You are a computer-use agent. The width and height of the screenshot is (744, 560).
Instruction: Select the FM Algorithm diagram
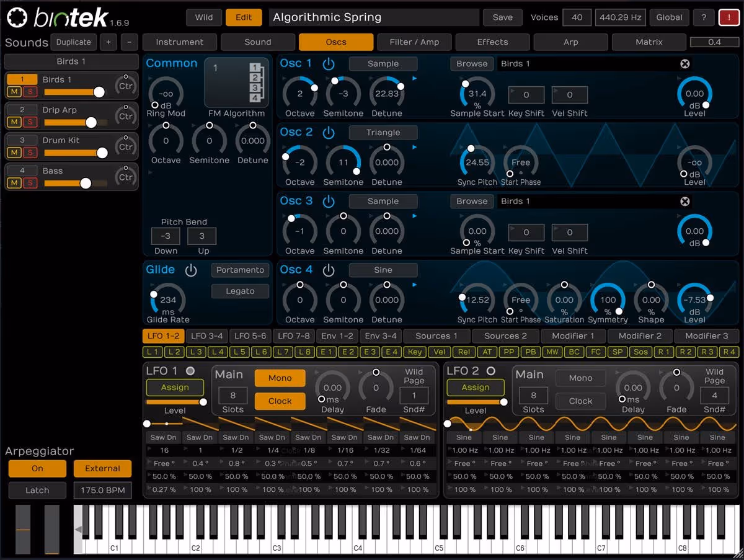click(x=236, y=82)
